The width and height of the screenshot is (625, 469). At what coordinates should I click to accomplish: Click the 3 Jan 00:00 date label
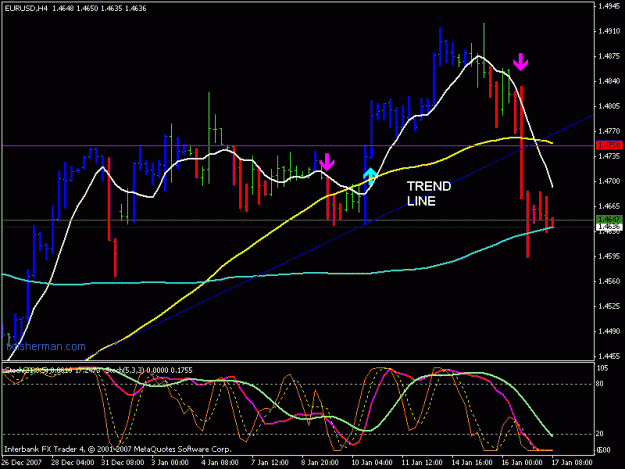pos(170,463)
